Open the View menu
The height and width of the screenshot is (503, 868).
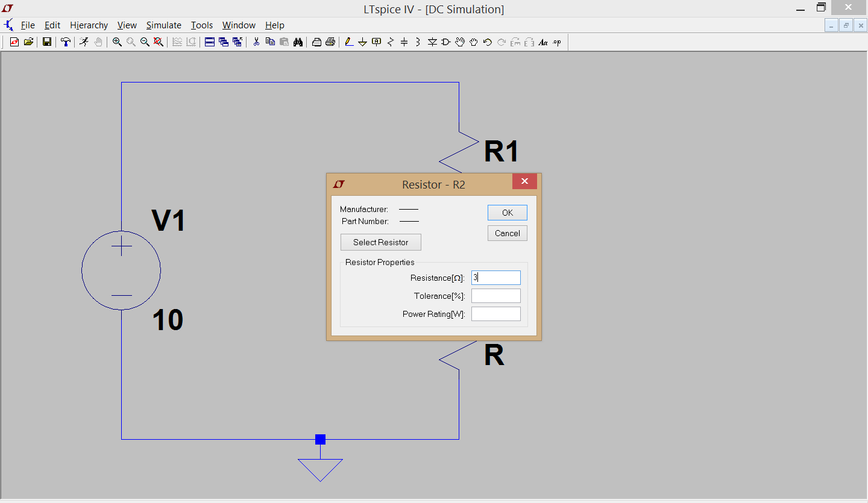pos(127,25)
